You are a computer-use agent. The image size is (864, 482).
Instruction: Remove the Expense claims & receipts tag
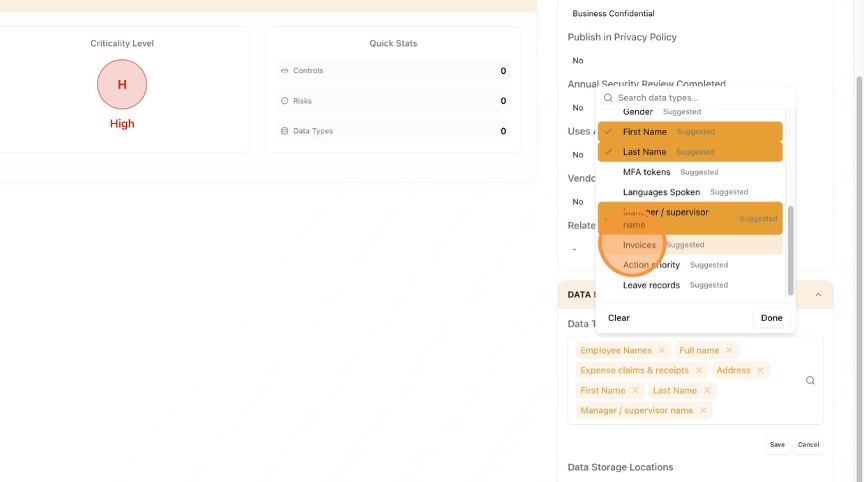[699, 371]
